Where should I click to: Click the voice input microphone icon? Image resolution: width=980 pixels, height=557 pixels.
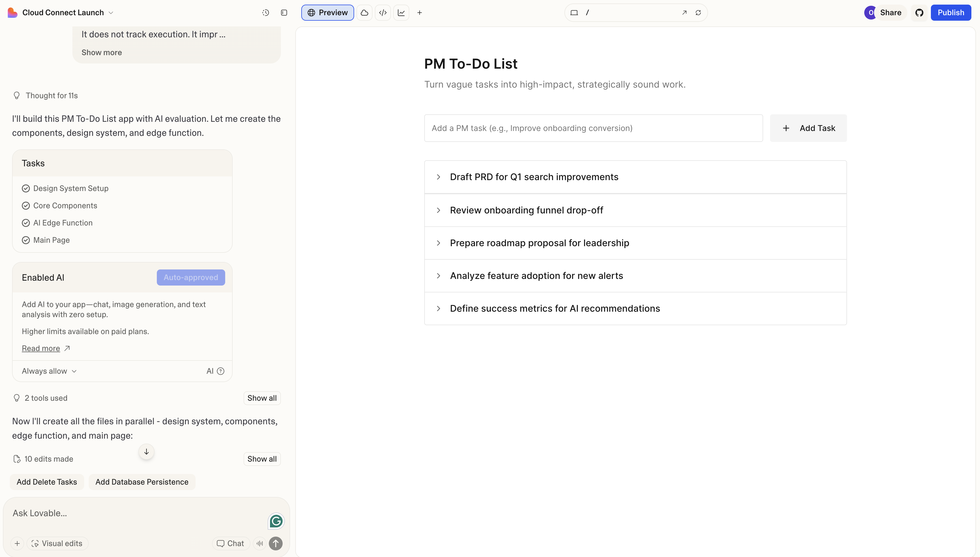coord(260,543)
